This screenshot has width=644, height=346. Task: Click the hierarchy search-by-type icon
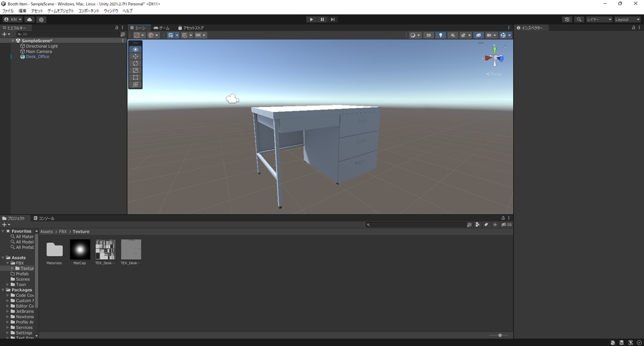123,35
